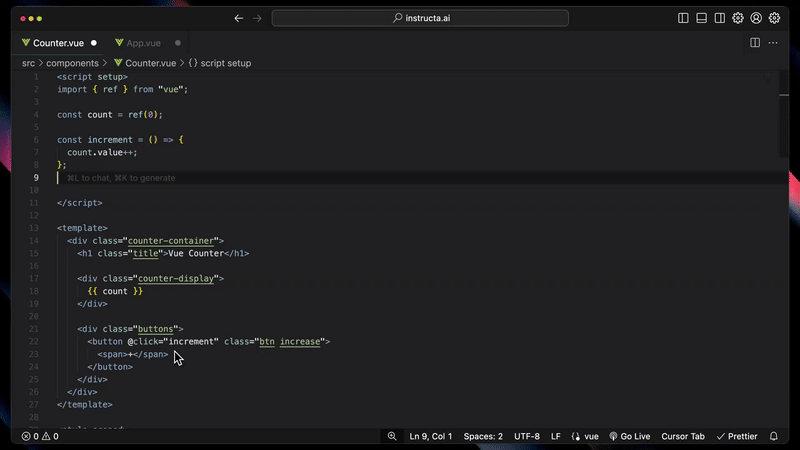Screen dimensions: 800x450
Task: Click const increment declaration on line 6
Action: 120,140
